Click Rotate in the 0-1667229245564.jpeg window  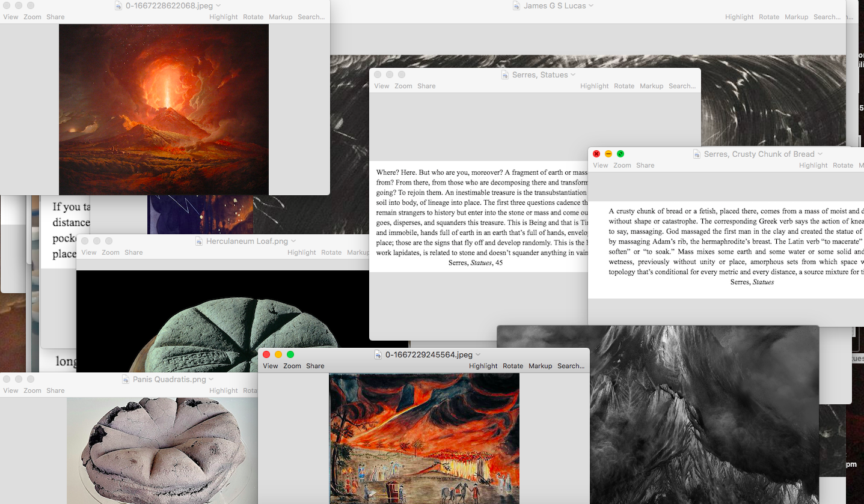coord(513,366)
